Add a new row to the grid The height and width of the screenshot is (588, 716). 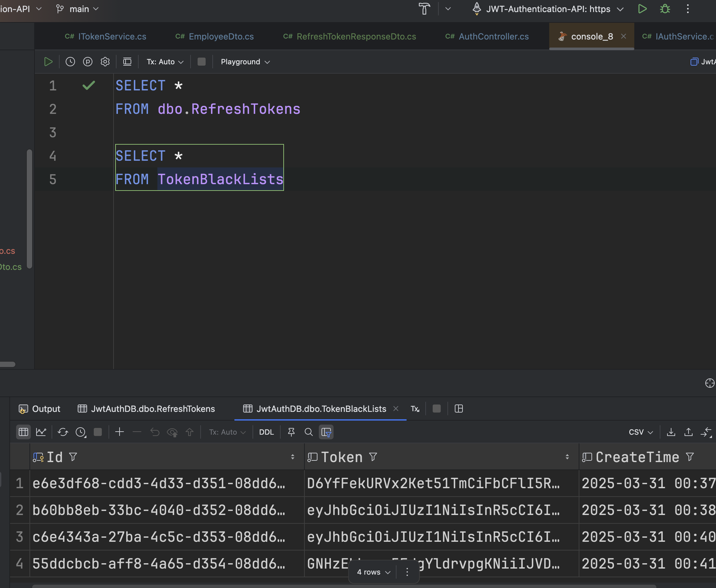point(120,432)
